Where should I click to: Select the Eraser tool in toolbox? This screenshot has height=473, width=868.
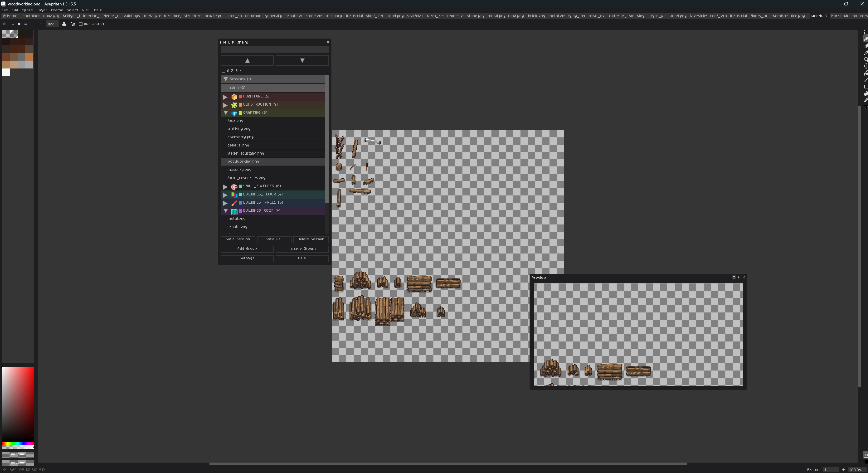pyautogui.click(x=866, y=46)
